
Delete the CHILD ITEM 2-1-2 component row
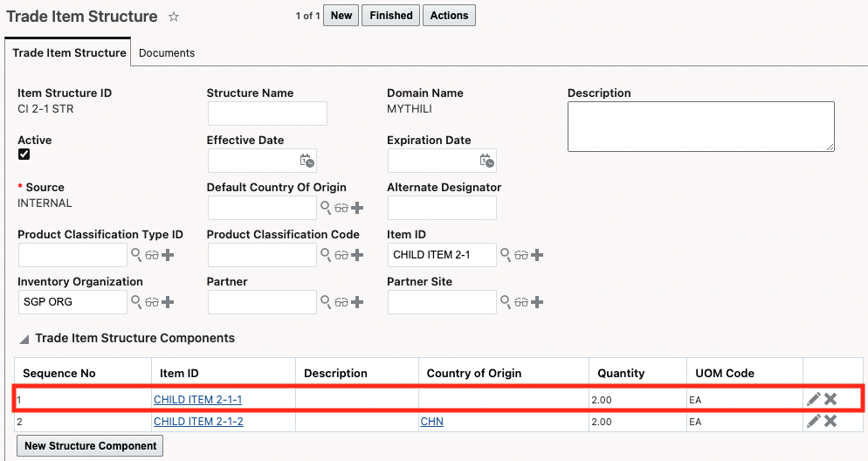pos(830,421)
